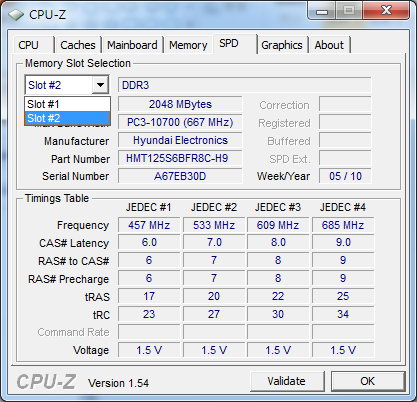This screenshot has width=417, height=402.
Task: Go to the Mainboard tab
Action: point(132,45)
